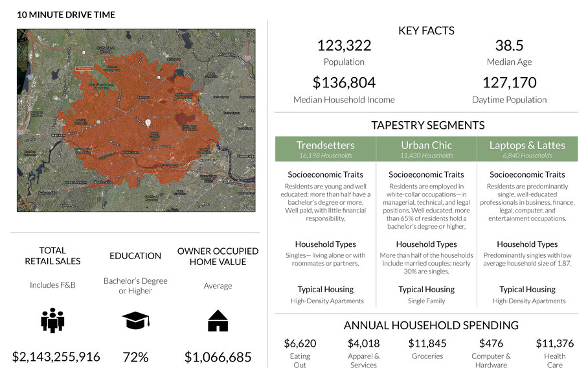Click the 72% education percentage
Image resolution: width=588 pixels, height=381 pixels.
[x=135, y=356]
